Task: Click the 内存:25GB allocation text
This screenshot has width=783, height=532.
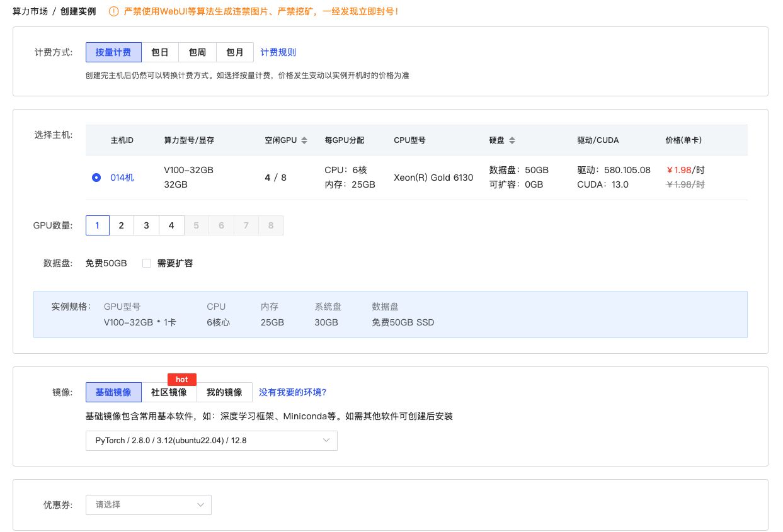Action: click(x=350, y=184)
